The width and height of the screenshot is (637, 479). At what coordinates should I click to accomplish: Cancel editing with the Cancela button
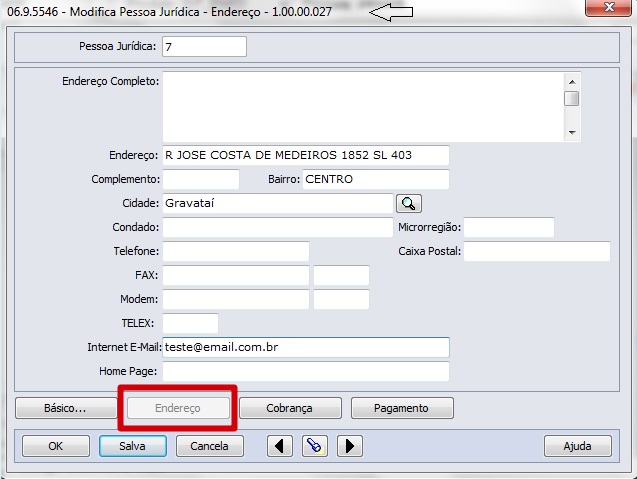pyautogui.click(x=210, y=446)
